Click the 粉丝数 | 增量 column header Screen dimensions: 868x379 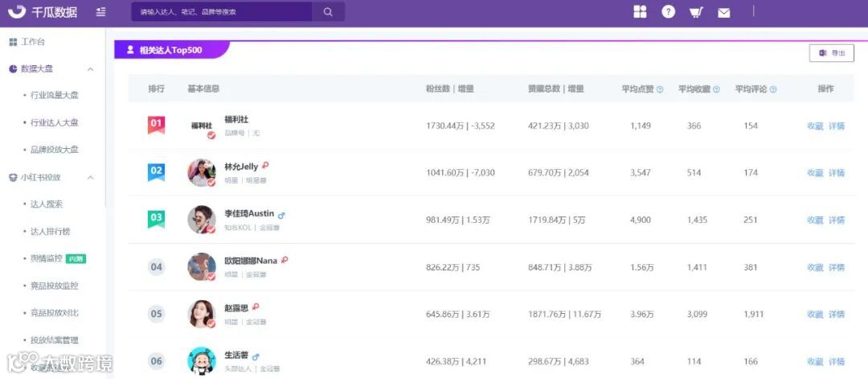click(x=449, y=89)
